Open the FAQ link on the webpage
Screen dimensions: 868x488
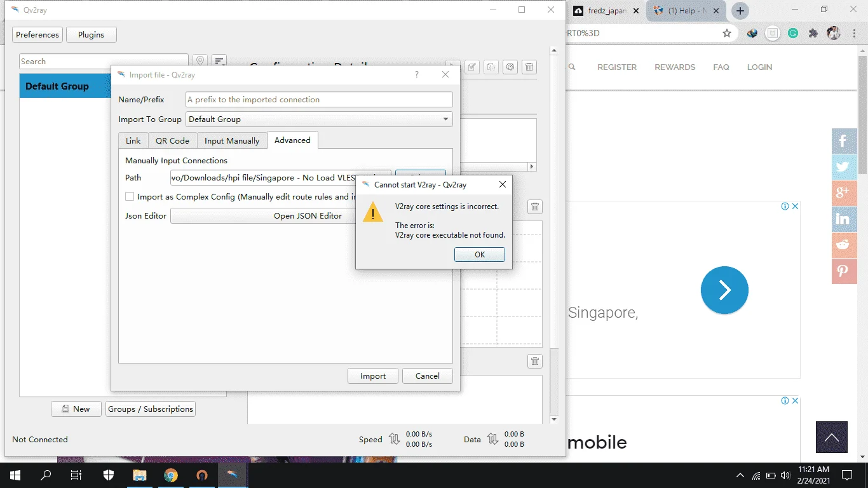[x=721, y=67]
